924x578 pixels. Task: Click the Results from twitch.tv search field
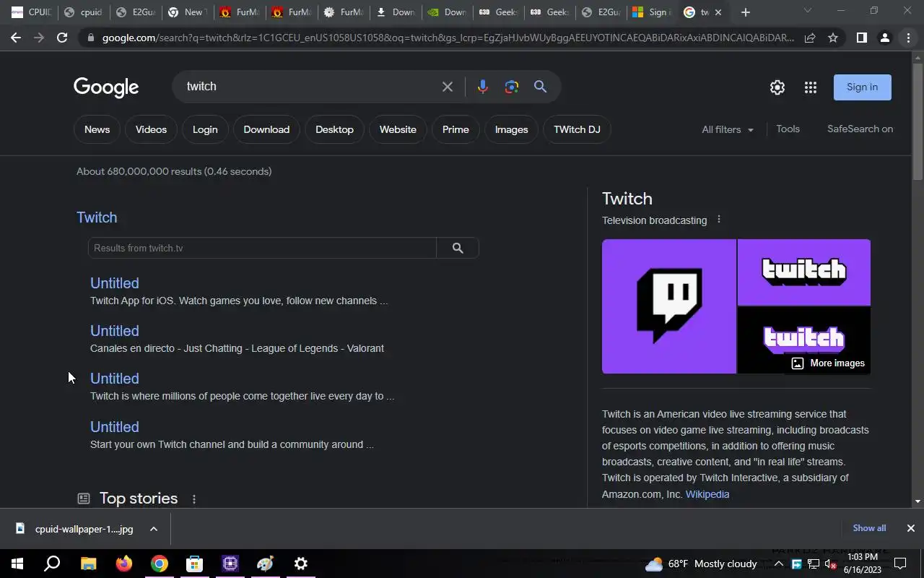point(262,248)
